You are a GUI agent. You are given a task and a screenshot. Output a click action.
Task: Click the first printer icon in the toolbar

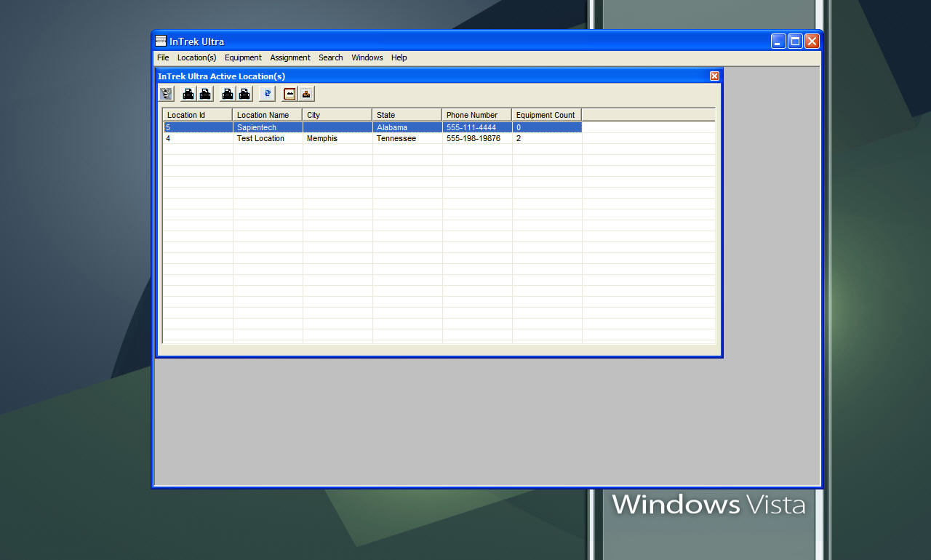[x=188, y=94]
